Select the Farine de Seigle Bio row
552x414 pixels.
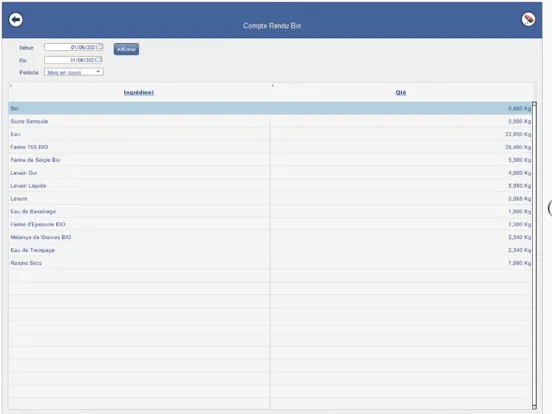270,160
